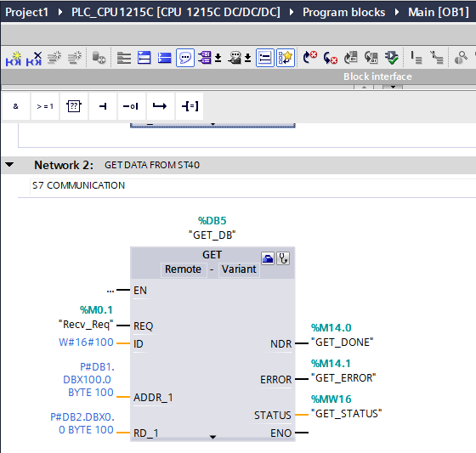Screen dimensions: 476x453
Task: Click the second block call update icon
Action: point(371,58)
